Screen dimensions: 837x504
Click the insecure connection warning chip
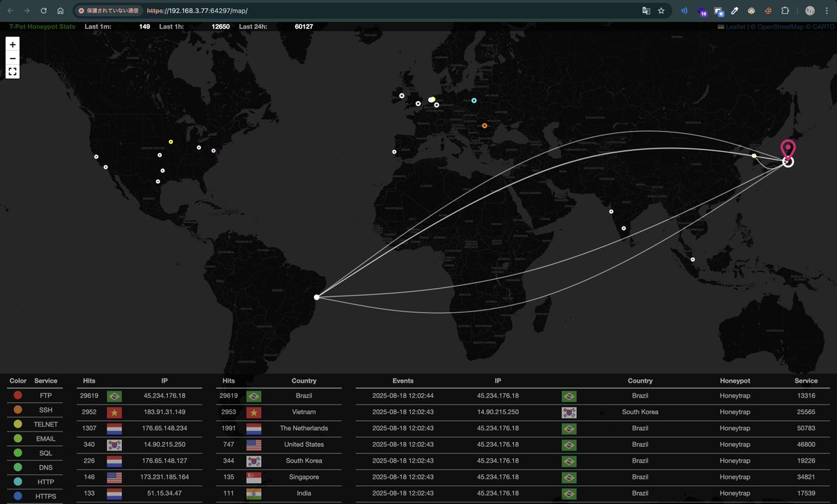(108, 11)
